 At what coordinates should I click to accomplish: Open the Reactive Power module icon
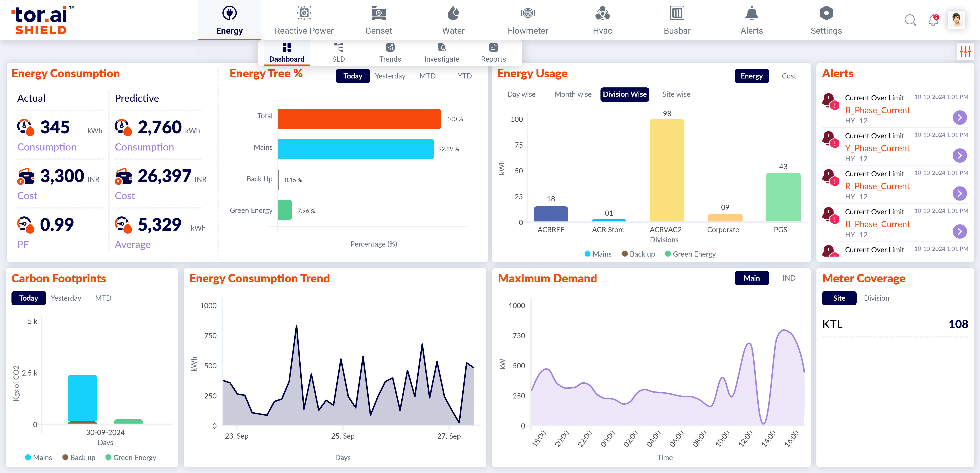click(x=304, y=13)
